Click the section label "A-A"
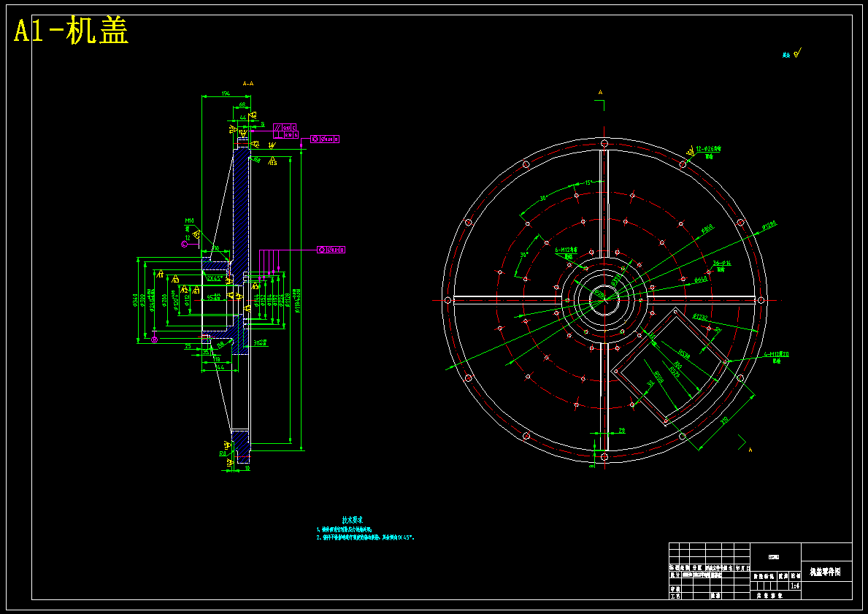Image resolution: width=868 pixels, height=614 pixels. click(248, 84)
